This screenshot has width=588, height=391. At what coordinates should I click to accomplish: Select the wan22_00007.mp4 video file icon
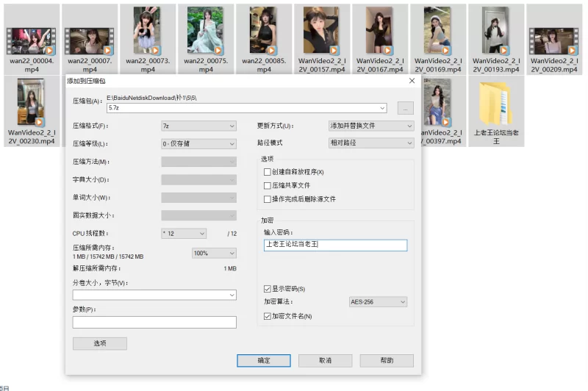pos(90,41)
